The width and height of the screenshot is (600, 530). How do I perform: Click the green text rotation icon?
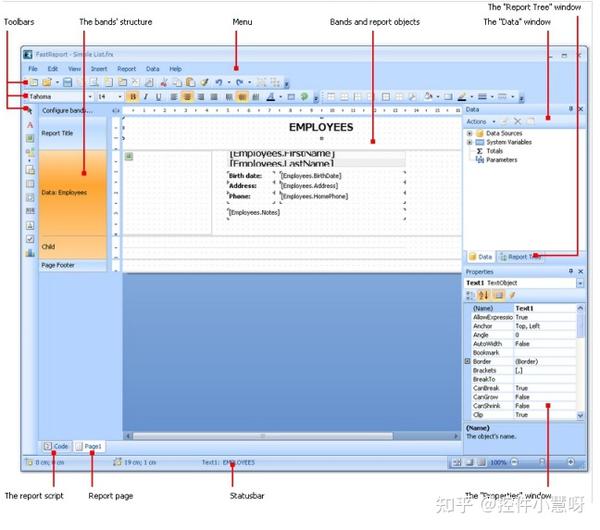click(304, 97)
